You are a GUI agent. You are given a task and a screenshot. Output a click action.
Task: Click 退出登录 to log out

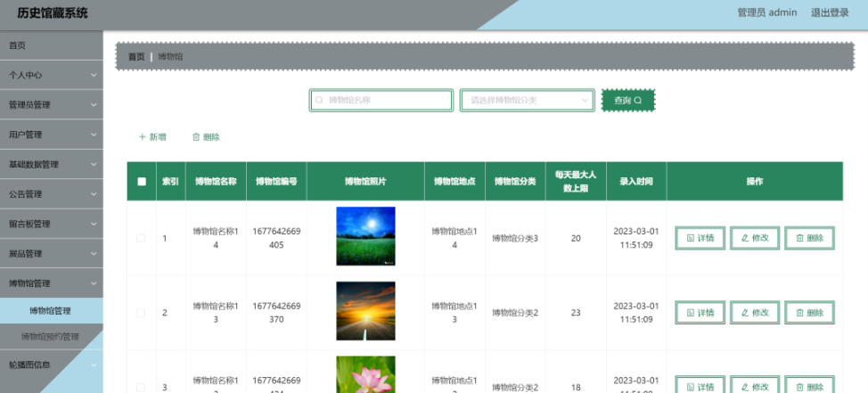tap(830, 12)
